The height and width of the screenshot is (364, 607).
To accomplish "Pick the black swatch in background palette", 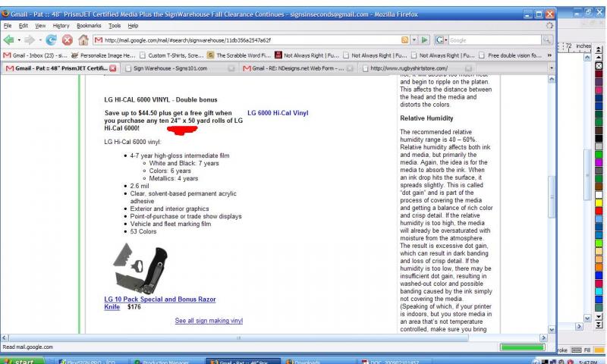I will 599,138.
